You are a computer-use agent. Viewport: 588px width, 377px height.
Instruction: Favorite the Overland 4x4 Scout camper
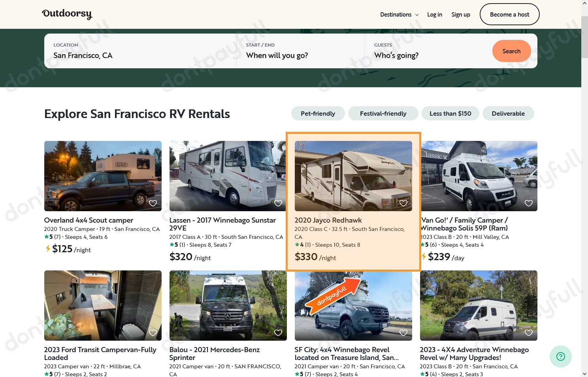point(153,203)
